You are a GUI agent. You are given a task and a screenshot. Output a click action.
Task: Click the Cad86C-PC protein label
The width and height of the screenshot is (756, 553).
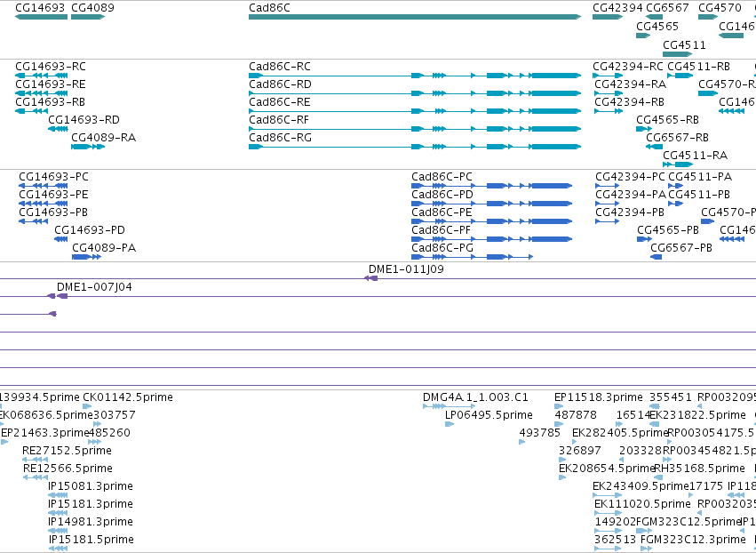pos(442,177)
